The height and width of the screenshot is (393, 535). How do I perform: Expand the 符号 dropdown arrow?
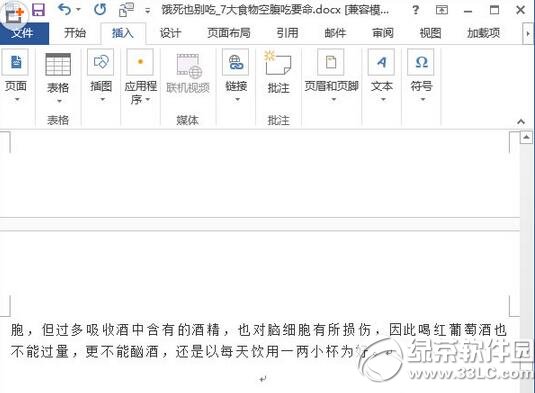pos(423,100)
